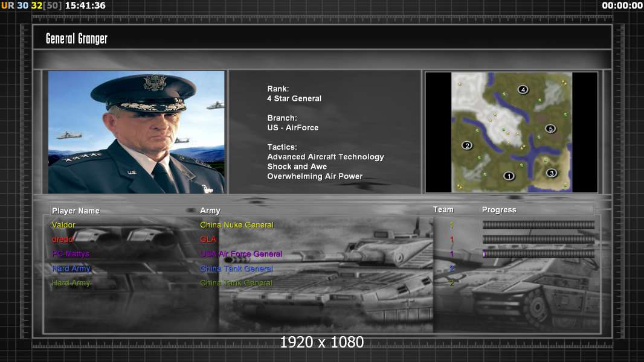Click "Overwhelming Air Power" tactic
The width and height of the screenshot is (644, 362).
coord(315,176)
